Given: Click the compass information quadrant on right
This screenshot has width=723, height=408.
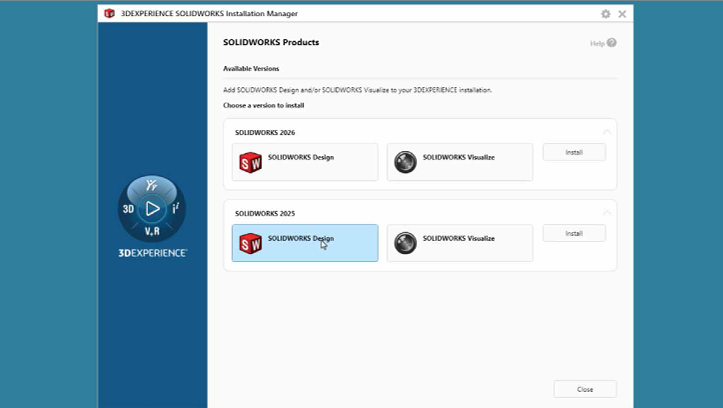Looking at the screenshot, I should (176, 208).
